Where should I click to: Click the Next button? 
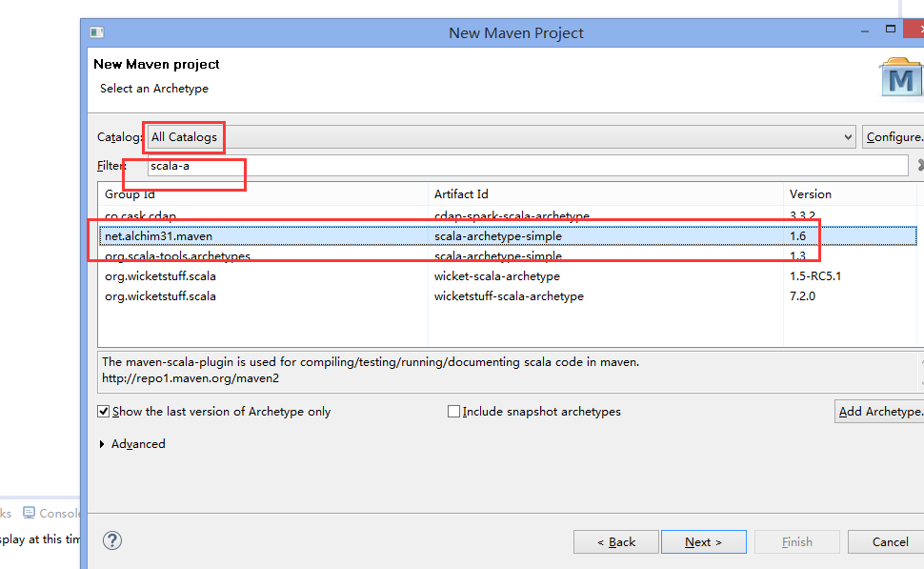coord(703,541)
